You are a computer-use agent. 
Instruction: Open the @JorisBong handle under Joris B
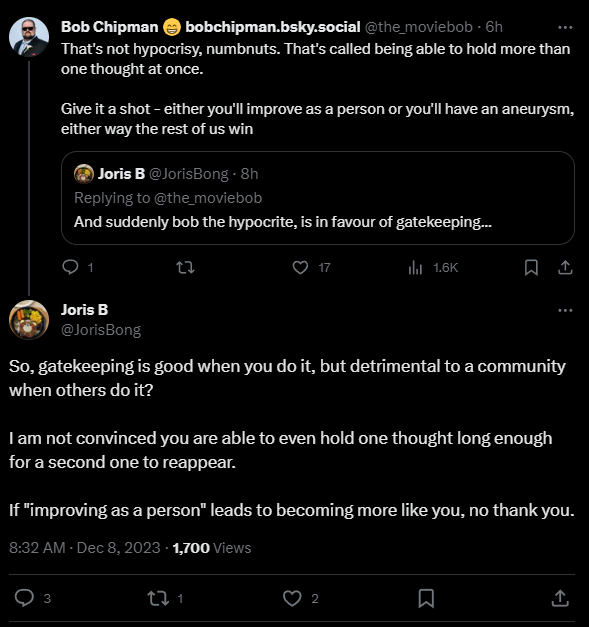101,330
